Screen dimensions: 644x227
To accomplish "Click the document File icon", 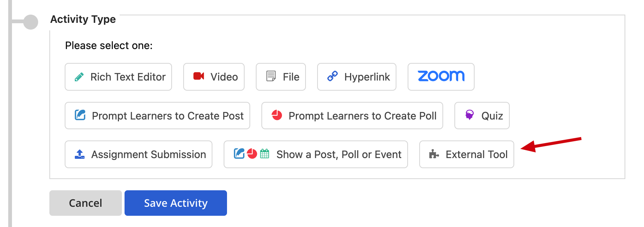I will pyautogui.click(x=271, y=76).
